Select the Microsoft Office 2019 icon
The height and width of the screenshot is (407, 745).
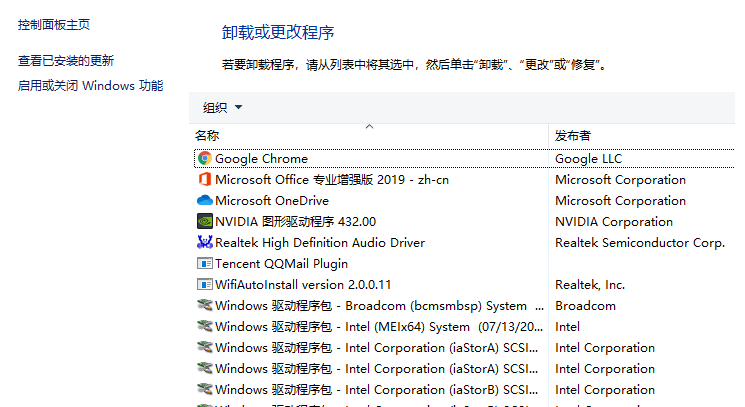(x=205, y=180)
